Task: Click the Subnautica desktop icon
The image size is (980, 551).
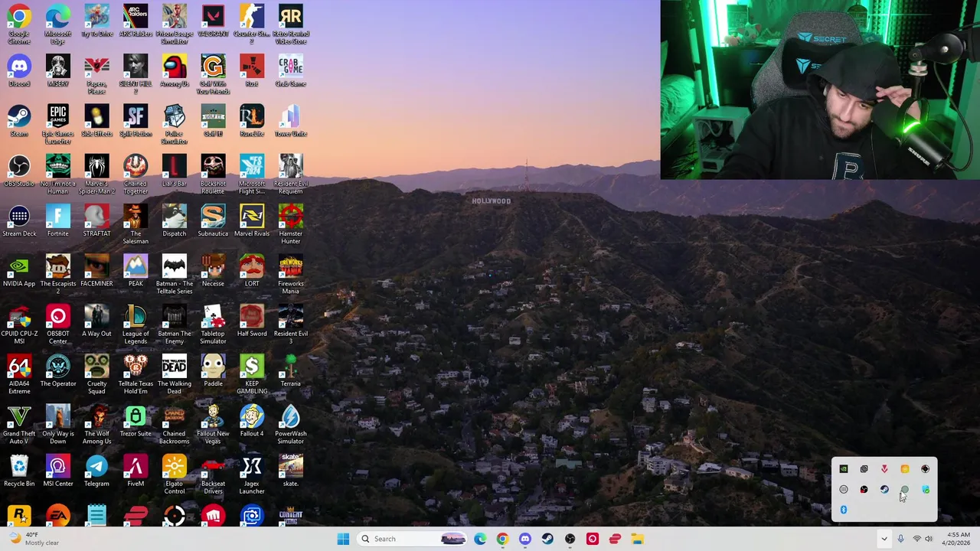Action: pyautogui.click(x=213, y=220)
